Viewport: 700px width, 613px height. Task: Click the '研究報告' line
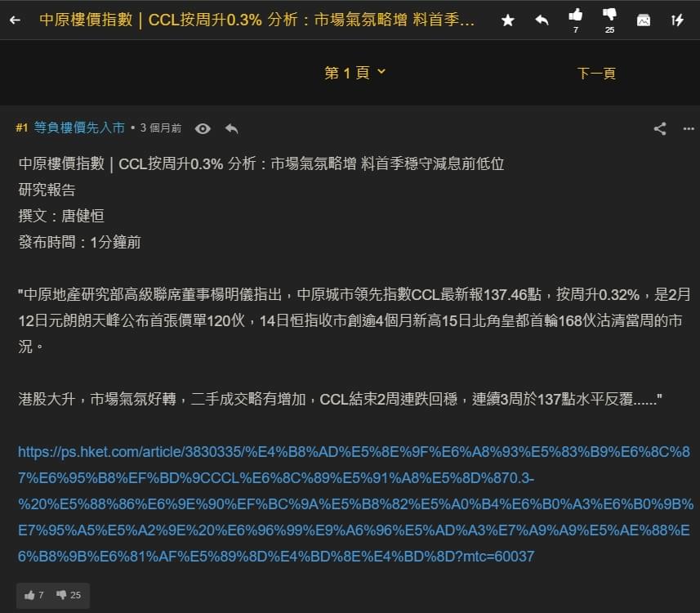tap(47, 190)
